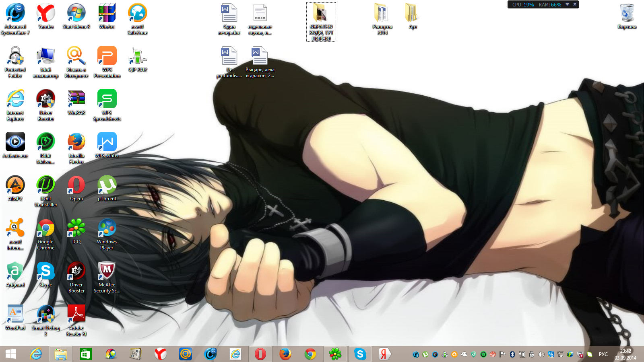Open IObit Malware Fighter shortcut

46,148
